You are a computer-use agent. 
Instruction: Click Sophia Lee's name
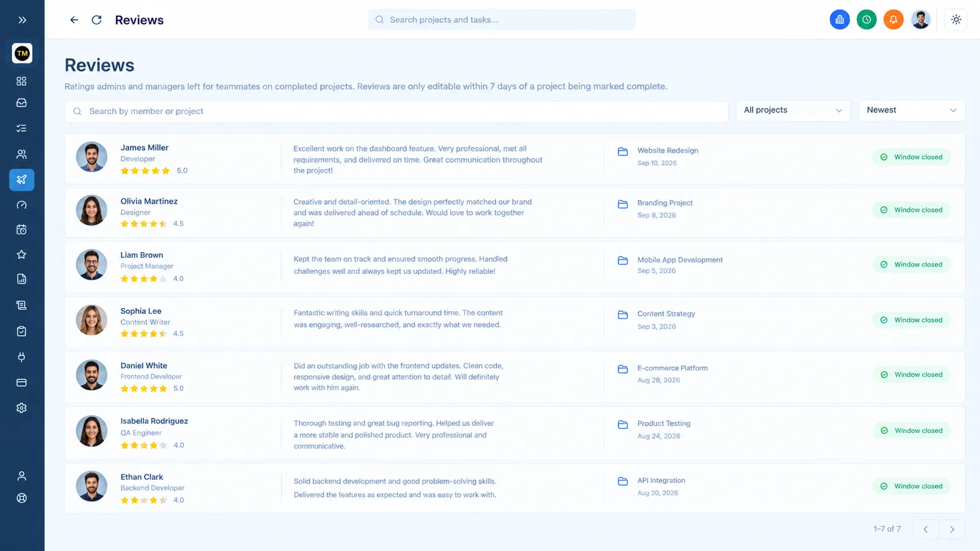(141, 311)
